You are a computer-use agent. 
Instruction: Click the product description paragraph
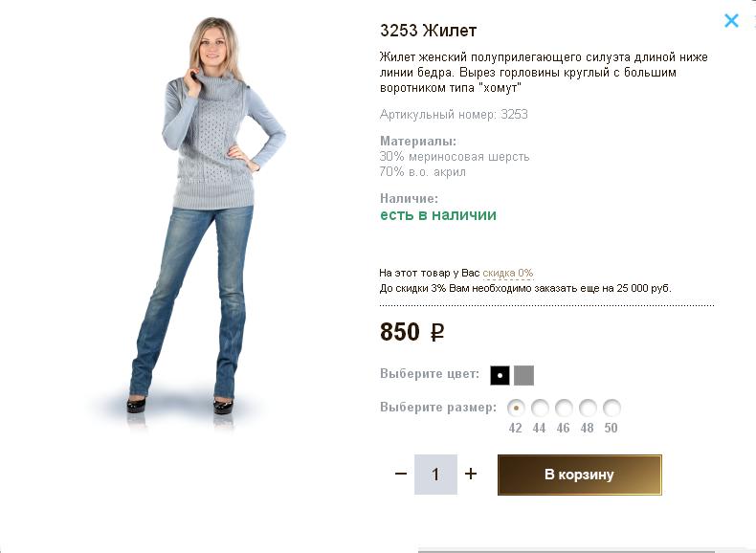[x=544, y=73]
